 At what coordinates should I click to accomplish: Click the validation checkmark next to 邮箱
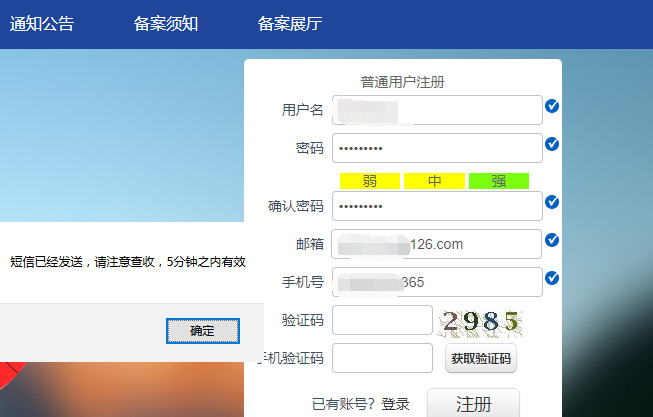click(552, 239)
